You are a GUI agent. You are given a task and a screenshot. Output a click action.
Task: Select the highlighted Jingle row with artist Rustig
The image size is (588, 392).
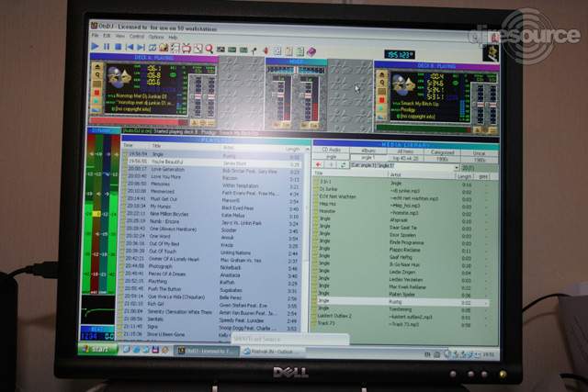tap(401, 302)
